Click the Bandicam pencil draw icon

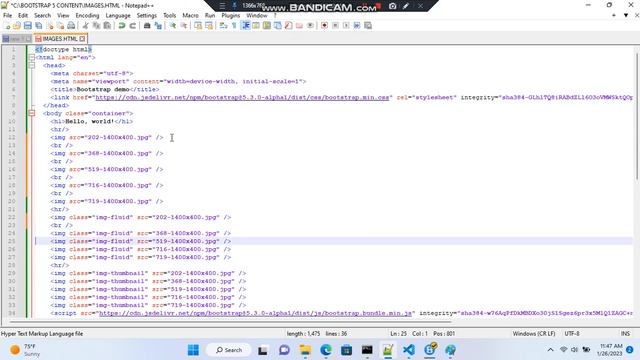tap(406, 6)
